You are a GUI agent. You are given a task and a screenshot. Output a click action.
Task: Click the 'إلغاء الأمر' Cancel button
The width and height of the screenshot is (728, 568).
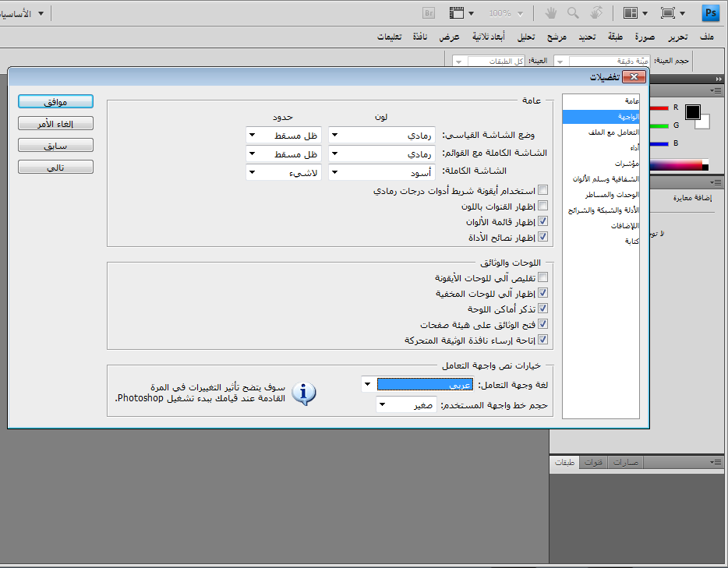tap(55, 123)
